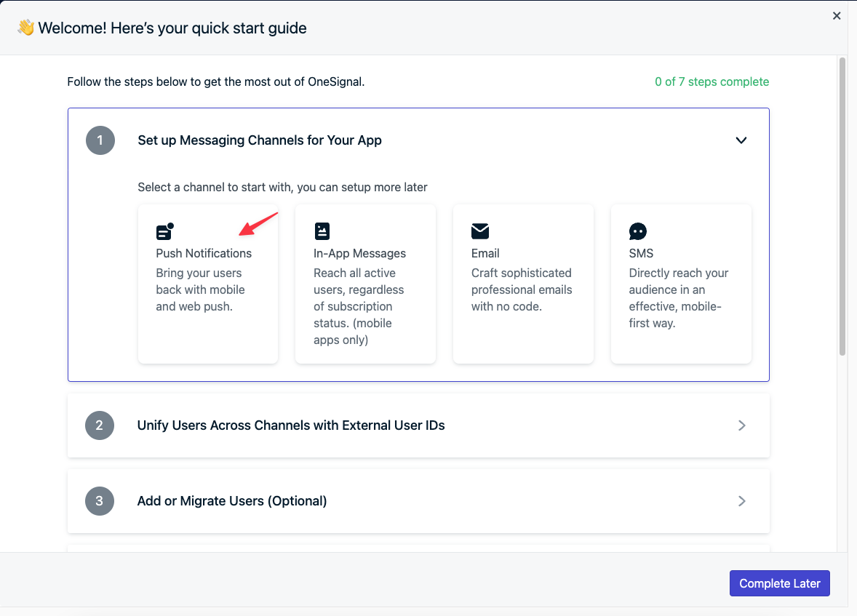Collapse the Set up Messaging Channels step
857x616 pixels.
[741, 140]
